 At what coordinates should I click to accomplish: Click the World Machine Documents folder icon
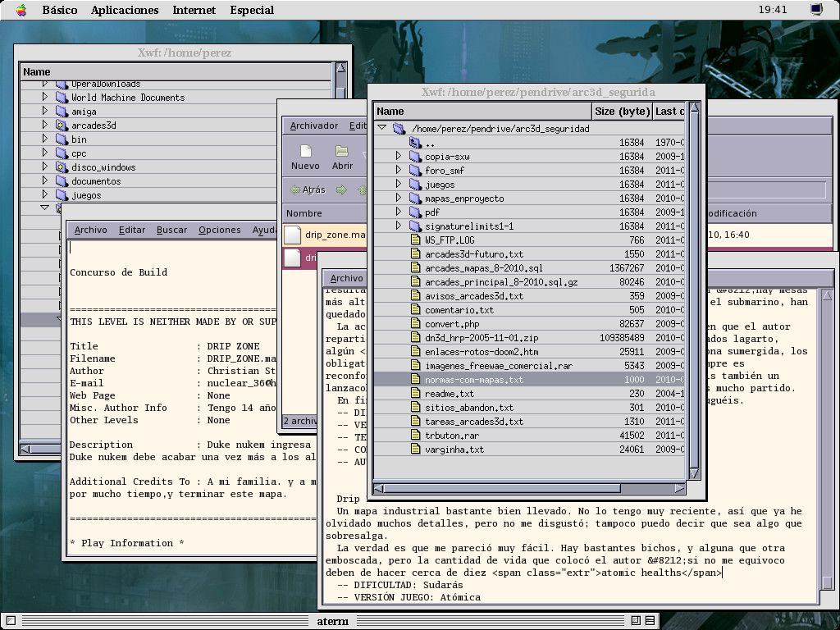pyautogui.click(x=62, y=98)
